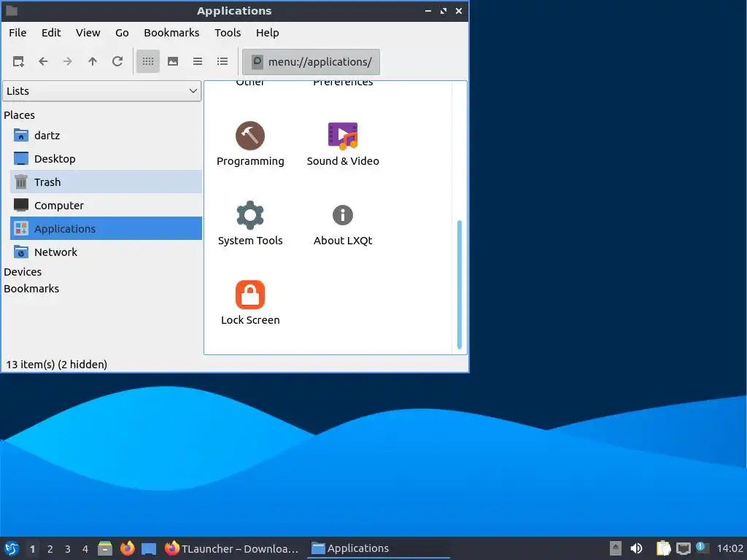
Task: Launch file manager from taskbar quicklaunch
Action: tap(105, 548)
